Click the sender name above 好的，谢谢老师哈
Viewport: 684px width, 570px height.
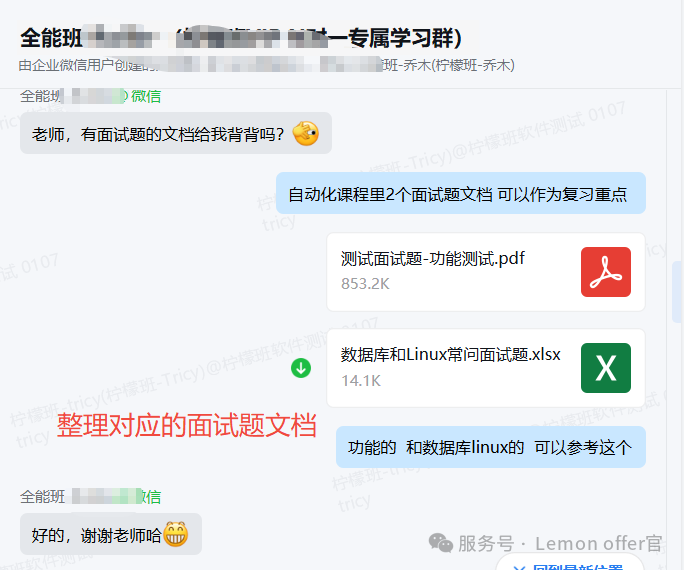[90, 497]
